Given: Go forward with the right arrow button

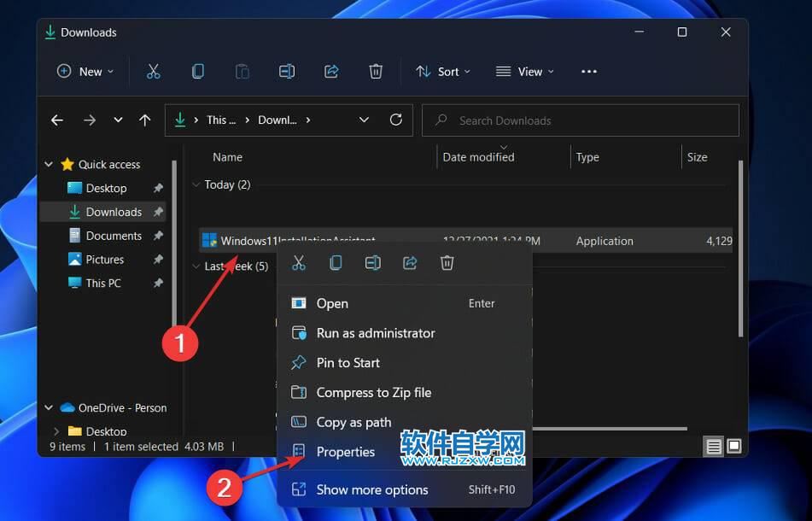Looking at the screenshot, I should click(90, 120).
